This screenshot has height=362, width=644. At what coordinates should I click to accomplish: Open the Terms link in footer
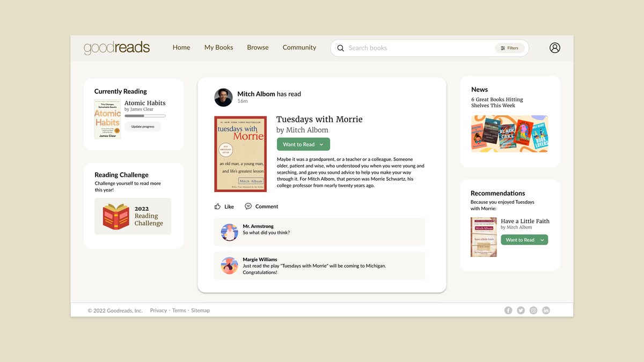pyautogui.click(x=179, y=310)
